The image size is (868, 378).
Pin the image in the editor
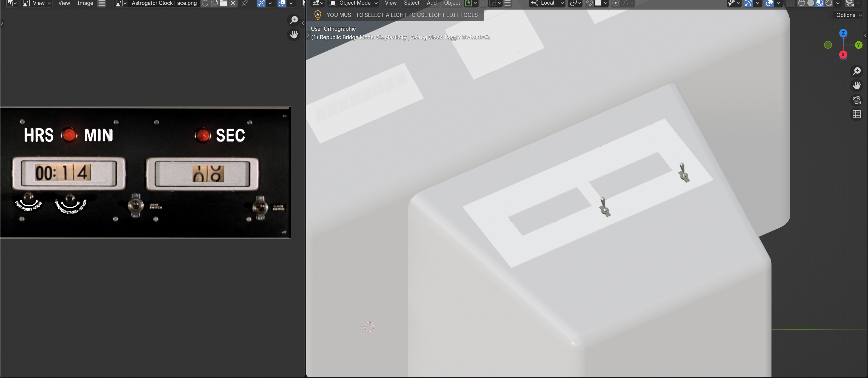tap(245, 3)
